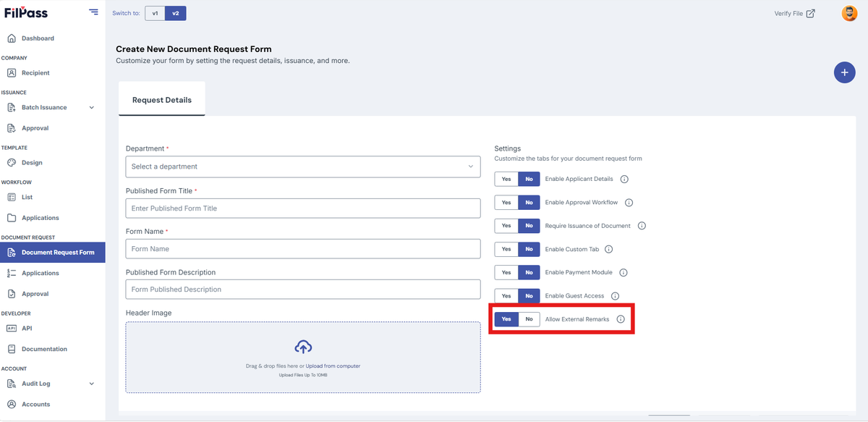Switch to version v2
The width and height of the screenshot is (868, 422).
[x=175, y=13]
